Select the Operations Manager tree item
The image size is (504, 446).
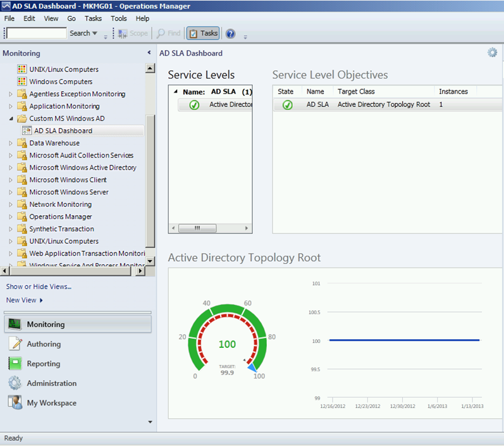pos(61,216)
